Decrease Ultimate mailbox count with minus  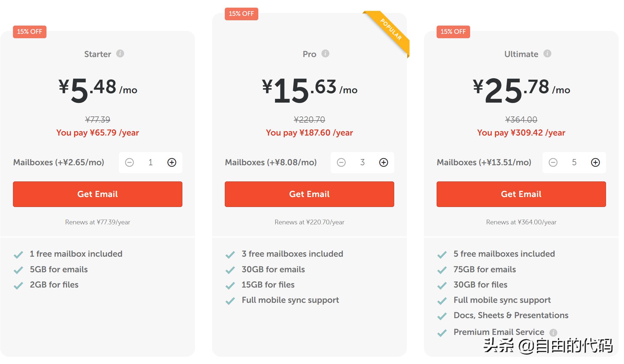click(x=553, y=162)
